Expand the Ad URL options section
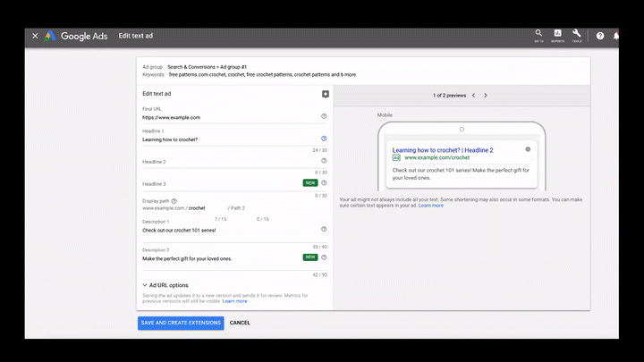 (165, 285)
